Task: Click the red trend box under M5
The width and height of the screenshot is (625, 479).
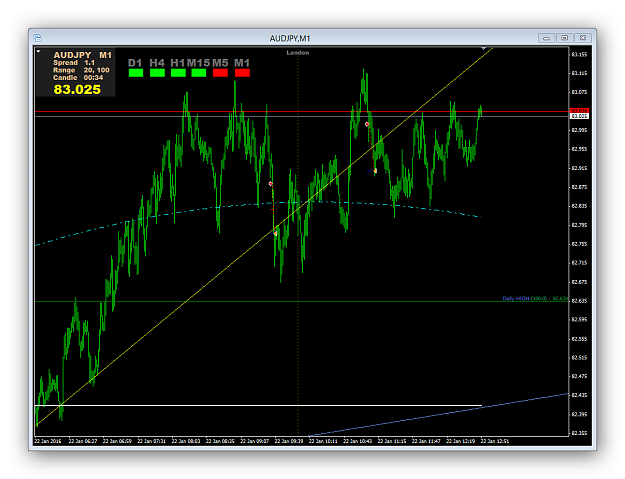Action: tap(220, 73)
